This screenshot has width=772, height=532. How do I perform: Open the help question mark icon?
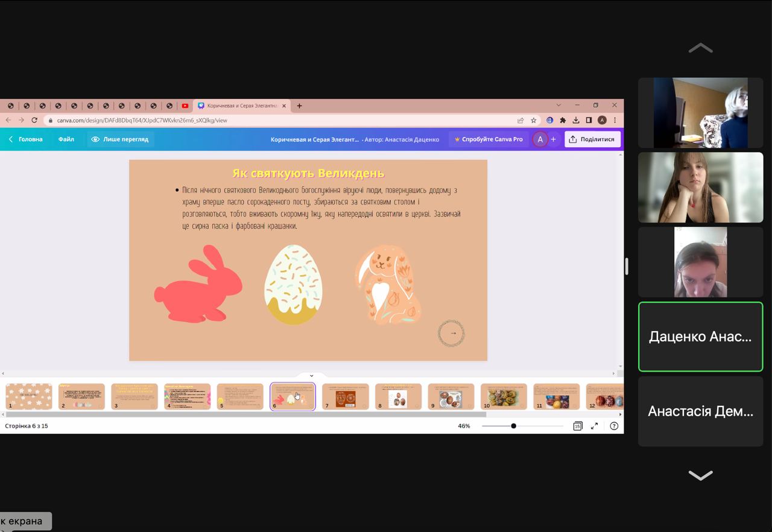pos(614,426)
